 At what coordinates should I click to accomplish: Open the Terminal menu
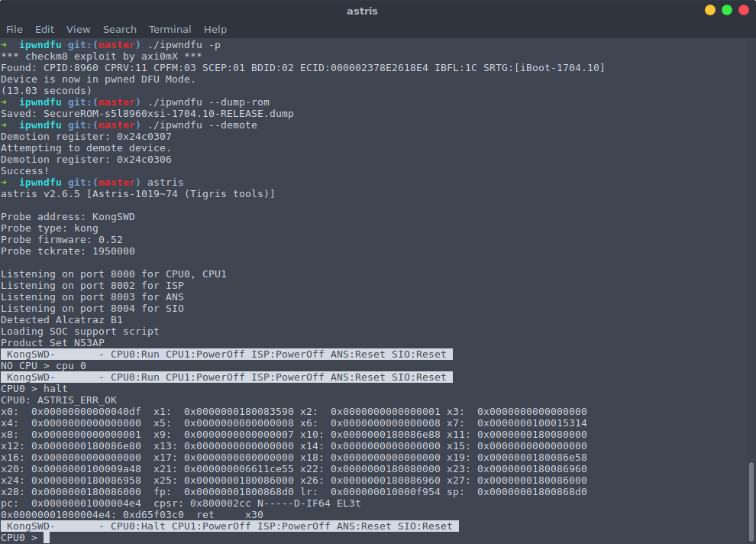click(x=170, y=29)
